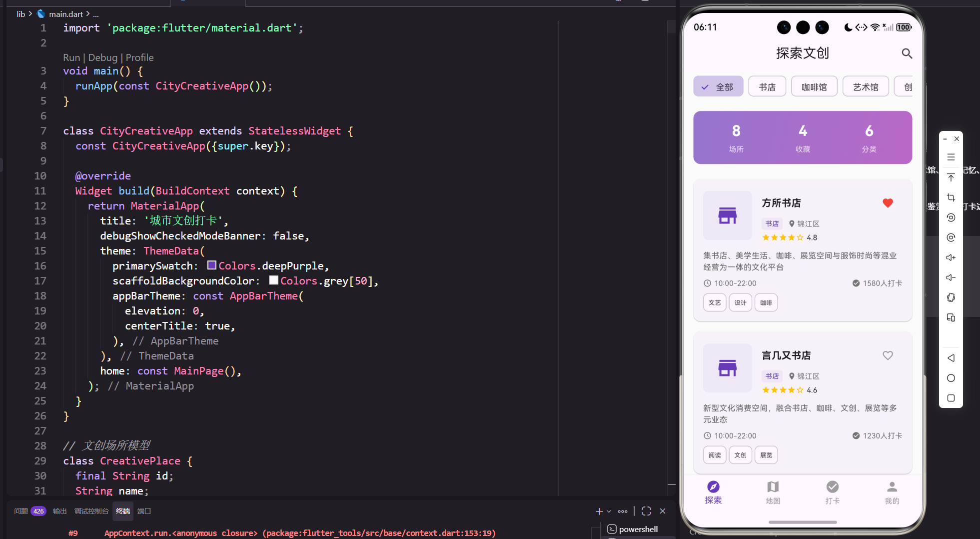Click the emulator Recents square button
The width and height of the screenshot is (980, 539).
951,398
